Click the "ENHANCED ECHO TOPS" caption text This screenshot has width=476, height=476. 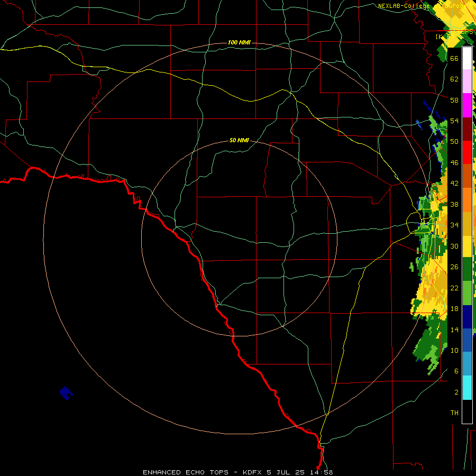click(x=186, y=472)
